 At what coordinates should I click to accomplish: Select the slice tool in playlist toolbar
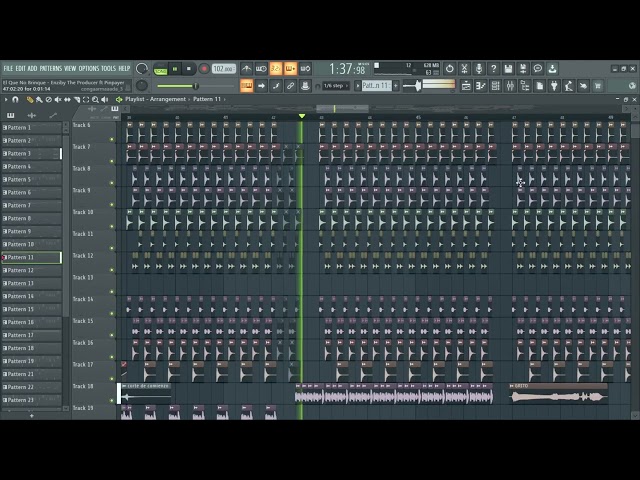pos(77,99)
